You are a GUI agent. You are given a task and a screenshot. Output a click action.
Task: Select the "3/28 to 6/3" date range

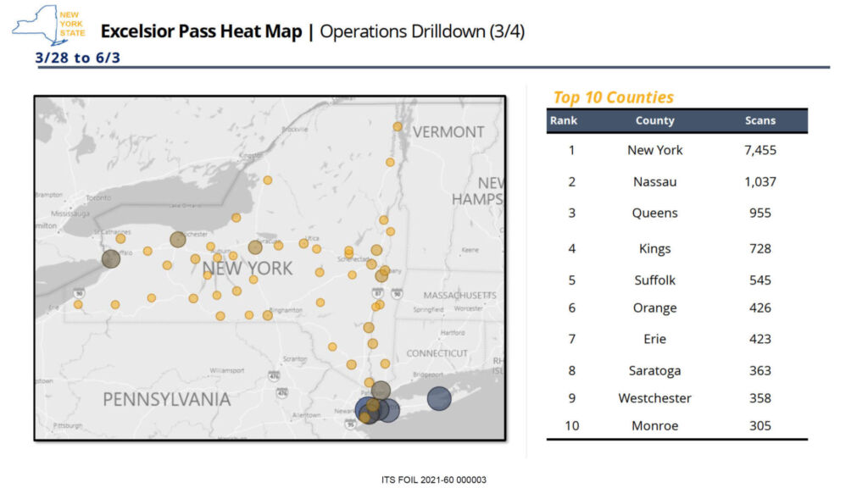[77, 58]
